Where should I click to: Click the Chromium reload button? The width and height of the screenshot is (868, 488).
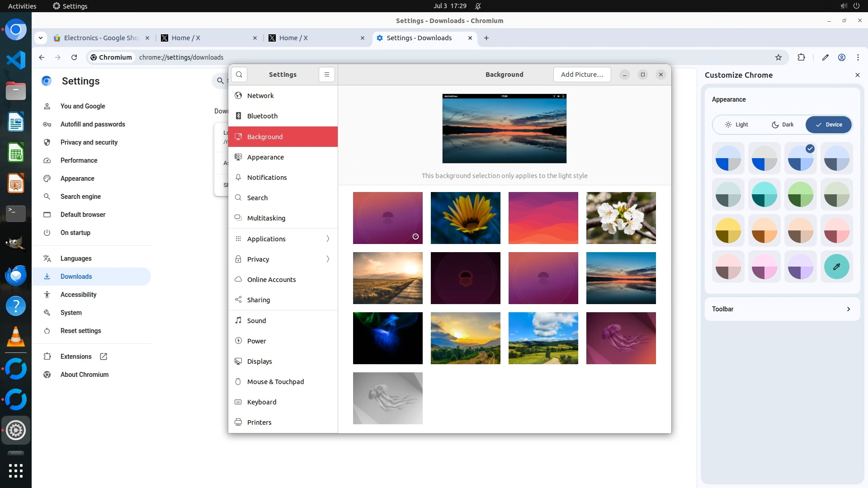74,57
